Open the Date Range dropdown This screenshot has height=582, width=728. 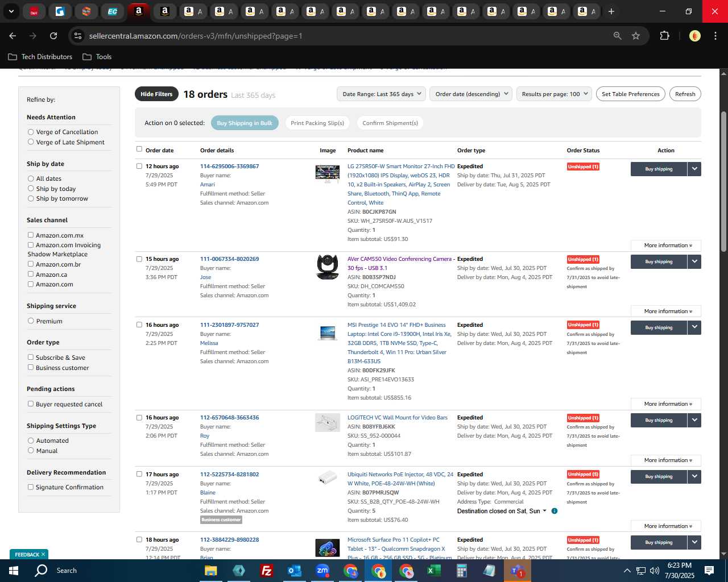381,94
